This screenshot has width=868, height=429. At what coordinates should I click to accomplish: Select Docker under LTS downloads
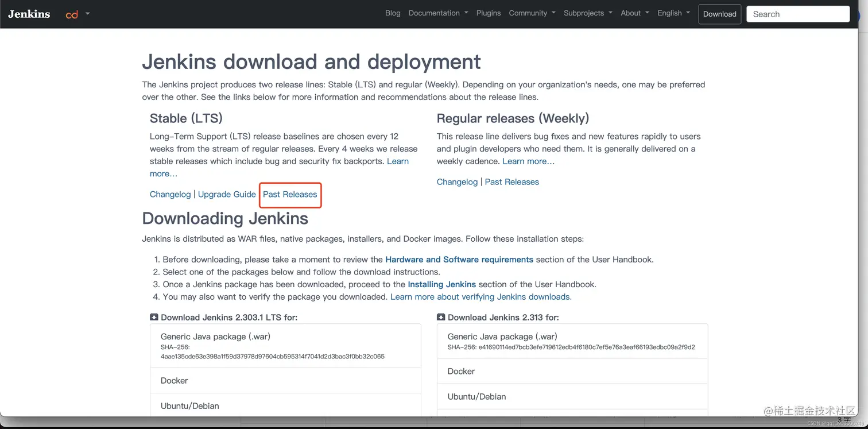[x=285, y=381]
